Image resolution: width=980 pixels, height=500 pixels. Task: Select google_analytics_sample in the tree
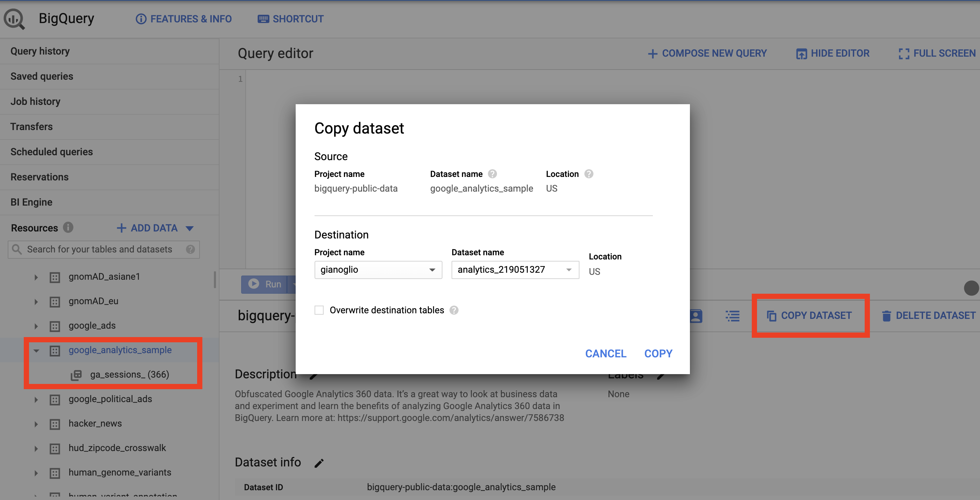pos(120,350)
